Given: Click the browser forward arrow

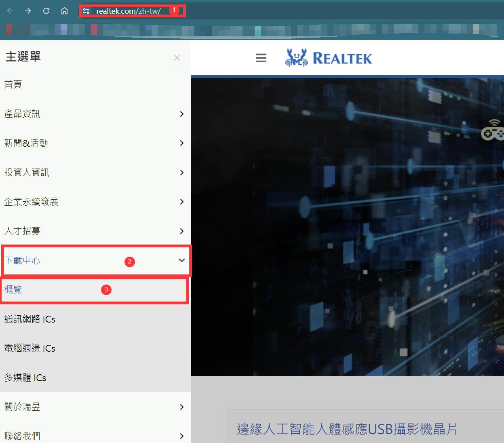Looking at the screenshot, I should click(x=28, y=11).
